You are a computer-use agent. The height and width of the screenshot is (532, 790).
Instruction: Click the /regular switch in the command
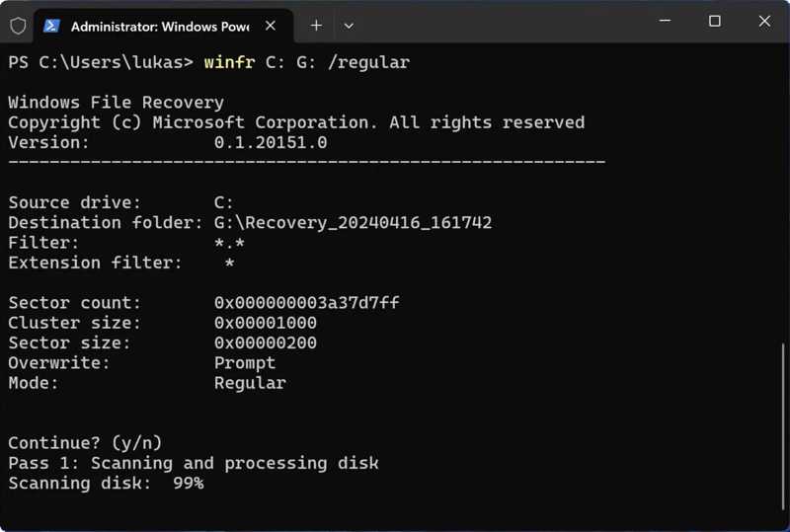368,62
